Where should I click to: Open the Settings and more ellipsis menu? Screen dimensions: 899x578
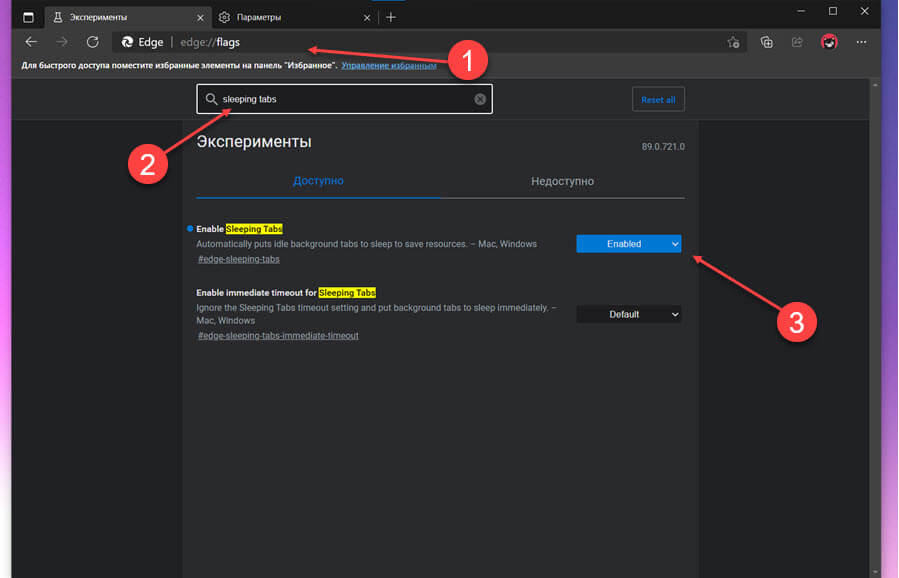pos(861,42)
